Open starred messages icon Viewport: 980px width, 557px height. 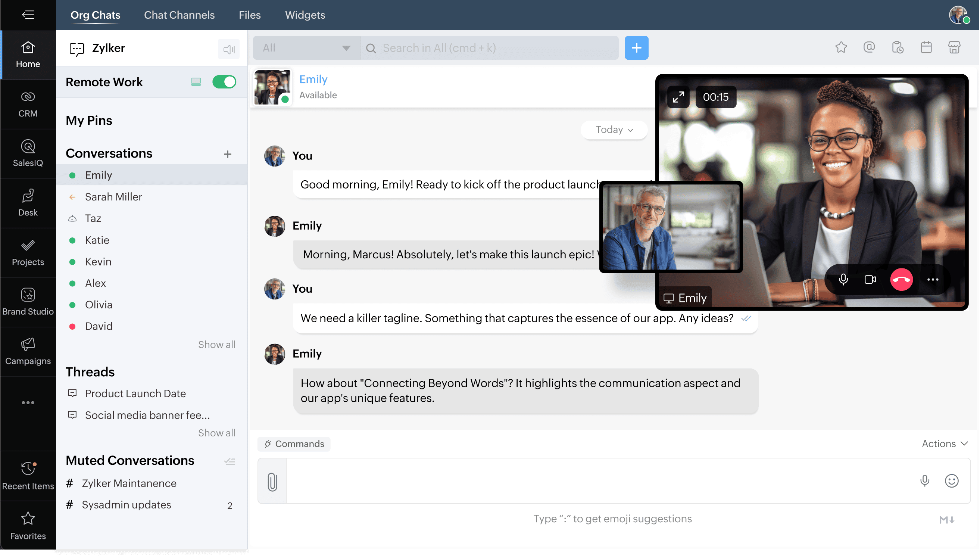click(x=841, y=48)
